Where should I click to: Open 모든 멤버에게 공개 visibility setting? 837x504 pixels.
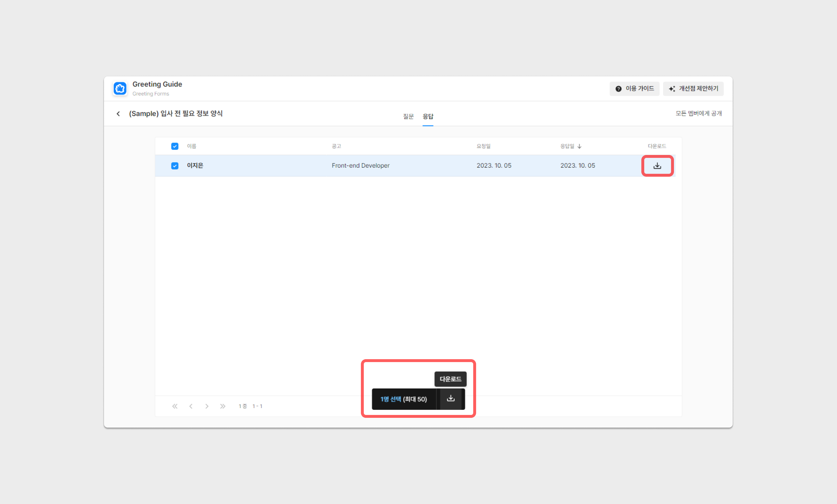pyautogui.click(x=698, y=114)
